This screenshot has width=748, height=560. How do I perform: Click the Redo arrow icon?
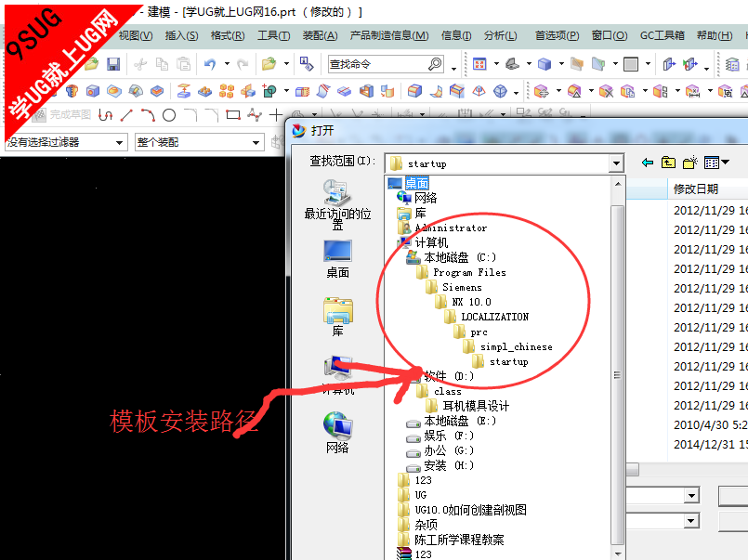point(243,64)
